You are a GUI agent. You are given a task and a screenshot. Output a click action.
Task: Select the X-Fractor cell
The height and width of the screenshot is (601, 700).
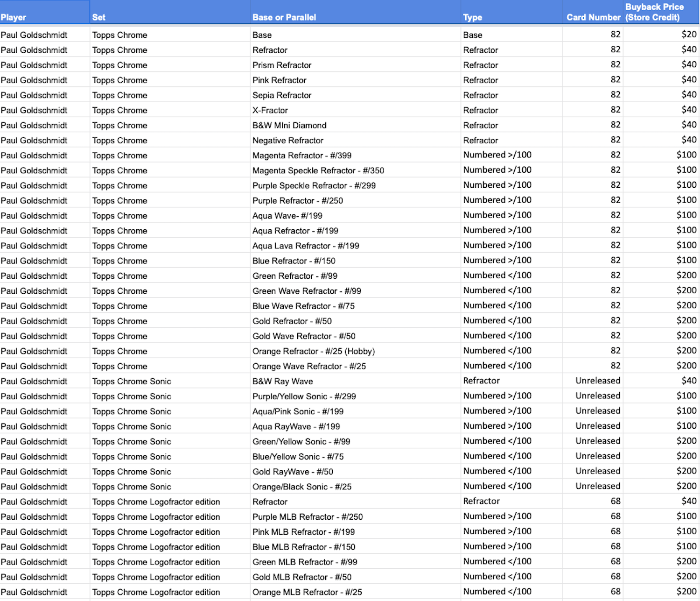point(270,110)
